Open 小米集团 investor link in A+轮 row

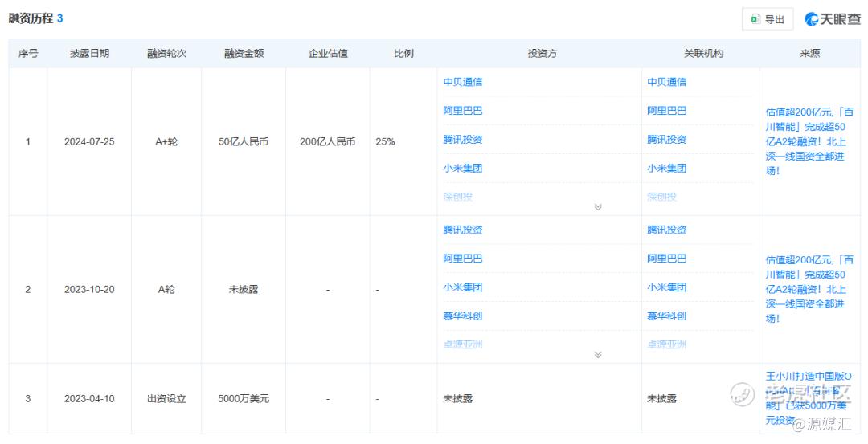(x=463, y=168)
